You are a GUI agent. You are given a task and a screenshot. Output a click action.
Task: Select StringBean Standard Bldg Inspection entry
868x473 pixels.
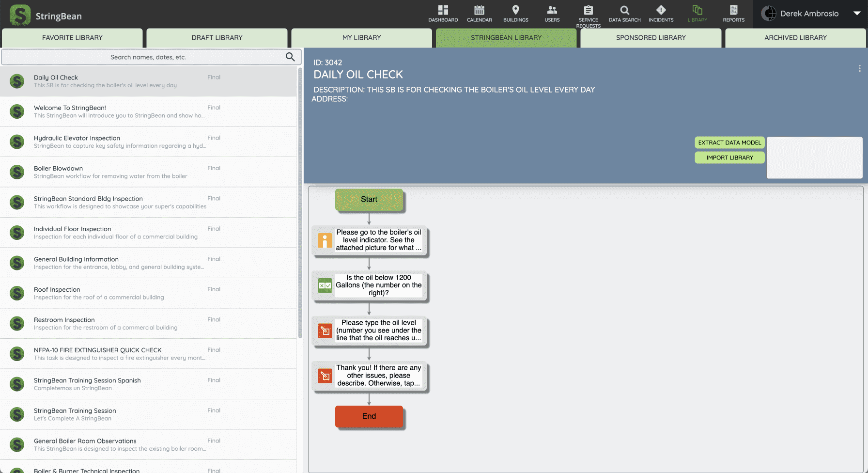tap(148, 202)
